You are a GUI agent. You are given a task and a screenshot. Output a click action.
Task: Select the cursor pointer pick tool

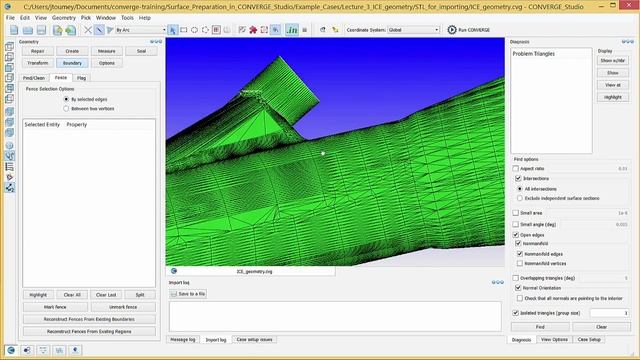(173, 30)
